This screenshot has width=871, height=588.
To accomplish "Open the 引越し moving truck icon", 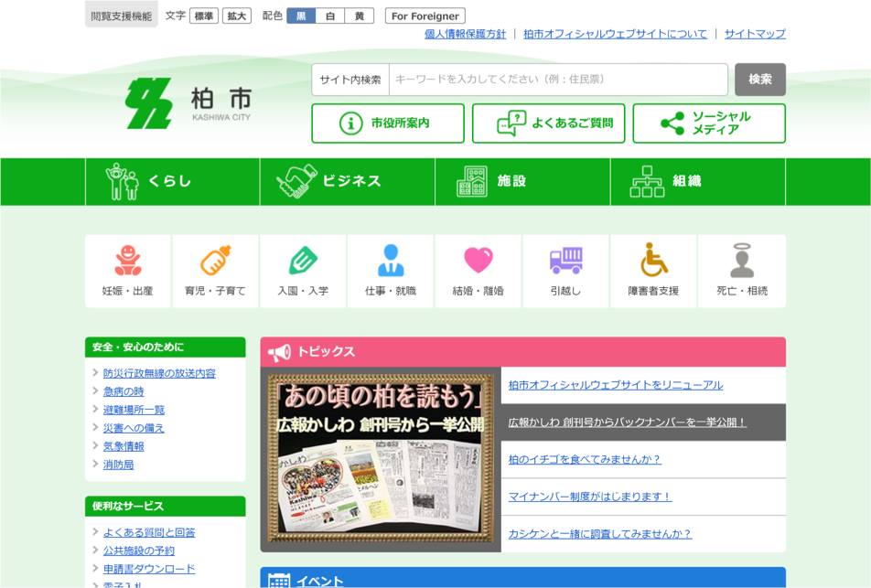I will (x=566, y=261).
